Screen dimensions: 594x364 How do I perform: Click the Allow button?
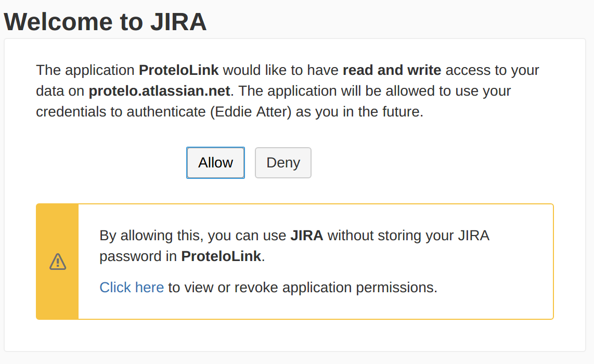click(215, 163)
